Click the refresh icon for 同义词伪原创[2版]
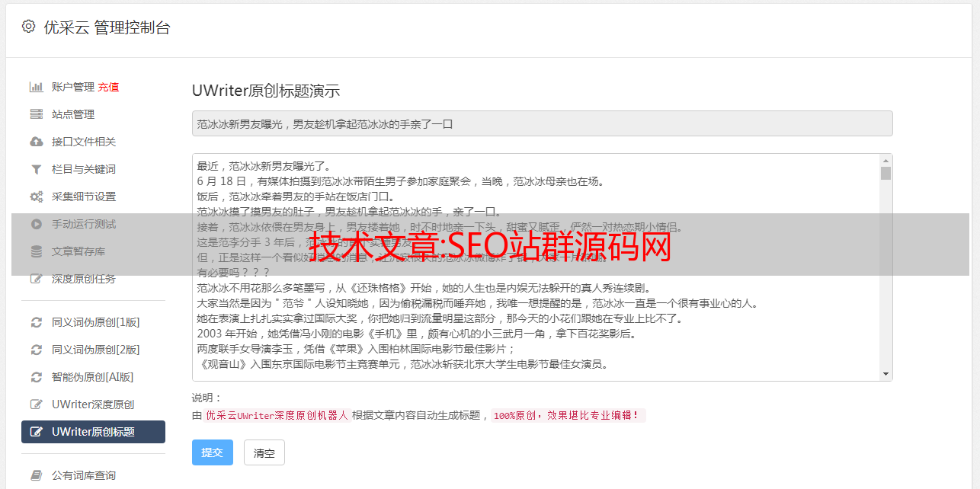This screenshot has width=980, height=489. [36, 350]
